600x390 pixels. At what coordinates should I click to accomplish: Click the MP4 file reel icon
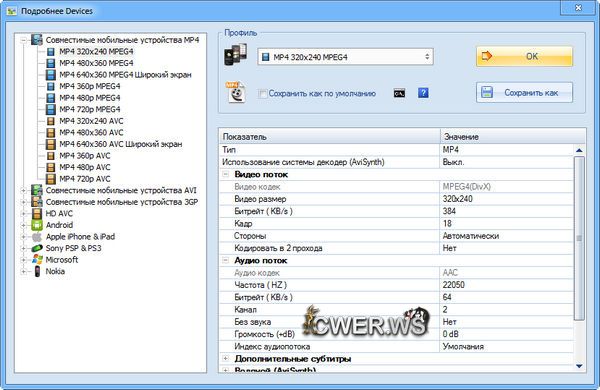click(x=235, y=92)
